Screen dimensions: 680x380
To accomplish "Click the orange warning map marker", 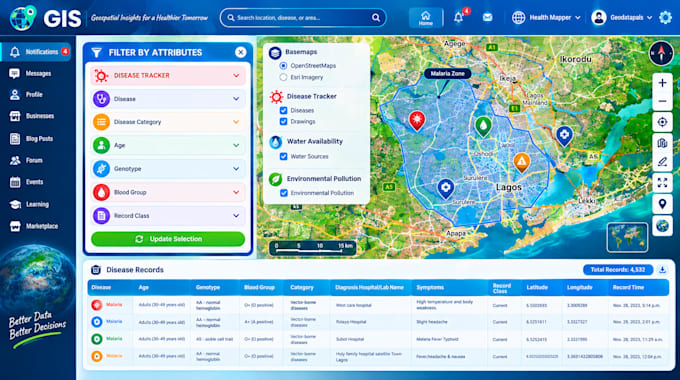I will pyautogui.click(x=522, y=163).
